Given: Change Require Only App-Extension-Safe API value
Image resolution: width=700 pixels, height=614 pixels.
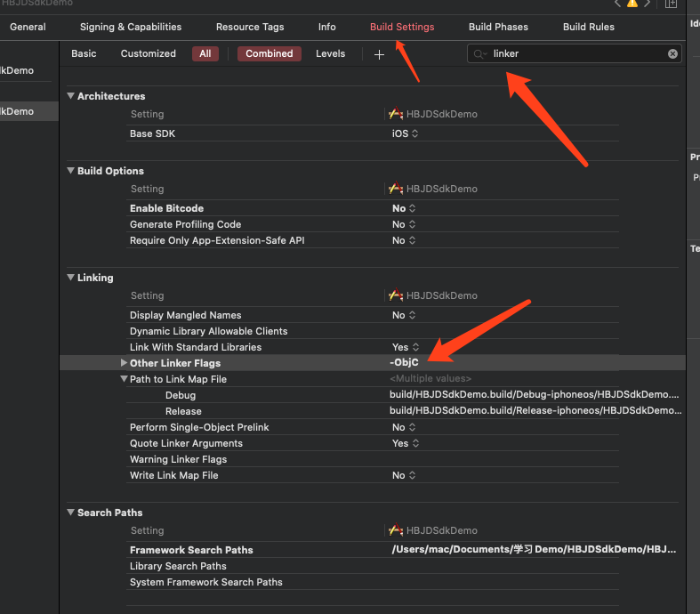Looking at the screenshot, I should 404,240.
